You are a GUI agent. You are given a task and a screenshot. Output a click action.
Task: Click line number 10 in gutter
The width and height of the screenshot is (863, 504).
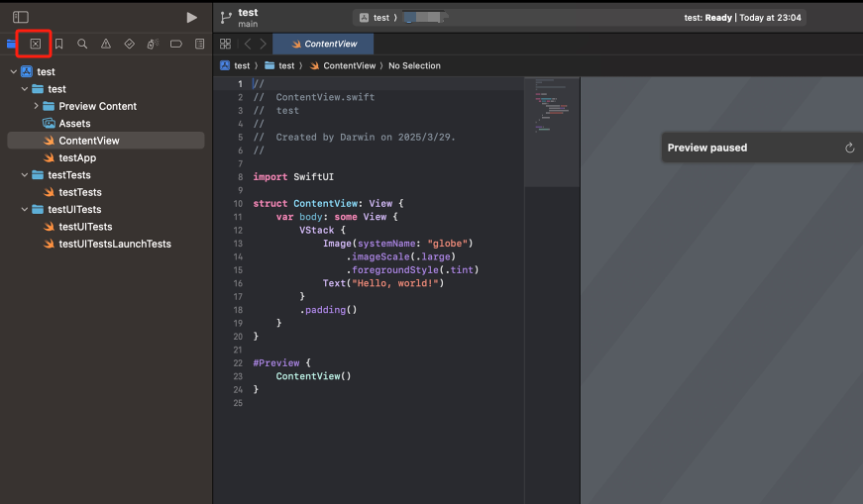coord(238,204)
